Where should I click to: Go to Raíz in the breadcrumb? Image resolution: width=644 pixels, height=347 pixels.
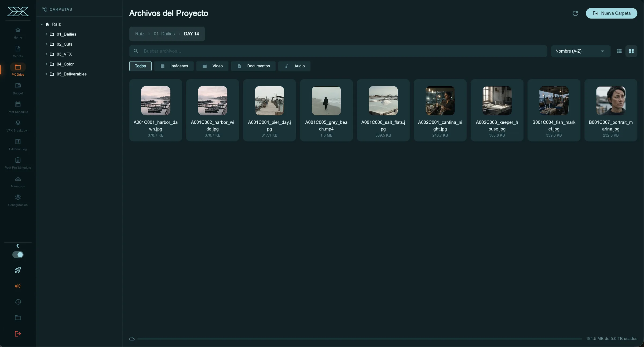click(x=140, y=34)
